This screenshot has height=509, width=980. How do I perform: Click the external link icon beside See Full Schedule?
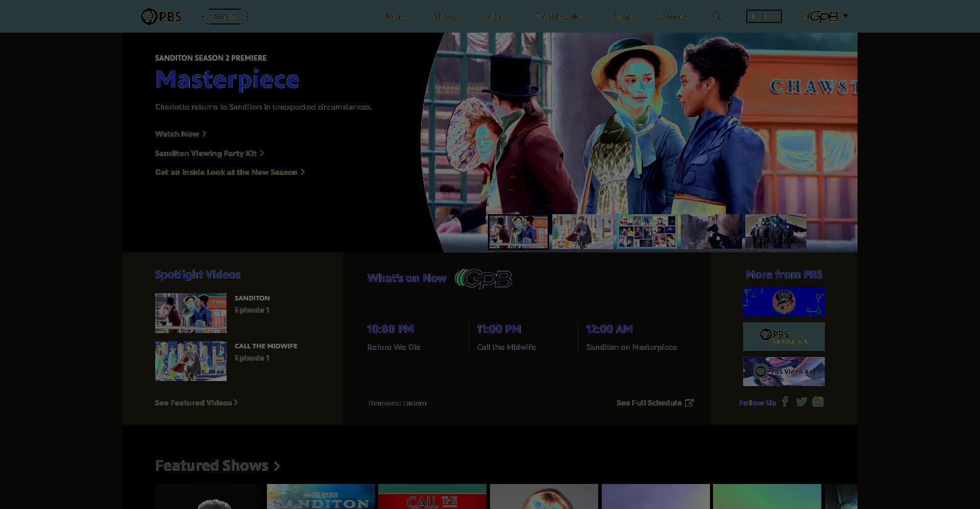[x=690, y=403]
